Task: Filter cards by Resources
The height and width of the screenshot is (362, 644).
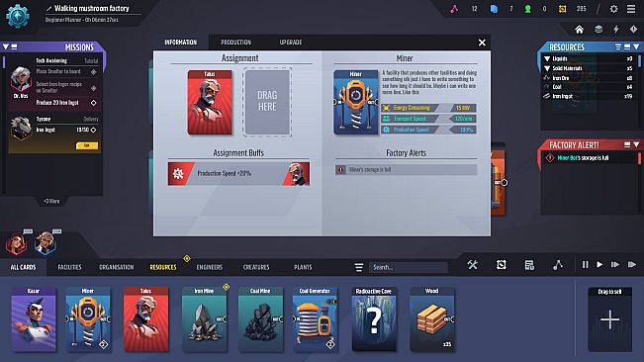Action: coord(163,267)
